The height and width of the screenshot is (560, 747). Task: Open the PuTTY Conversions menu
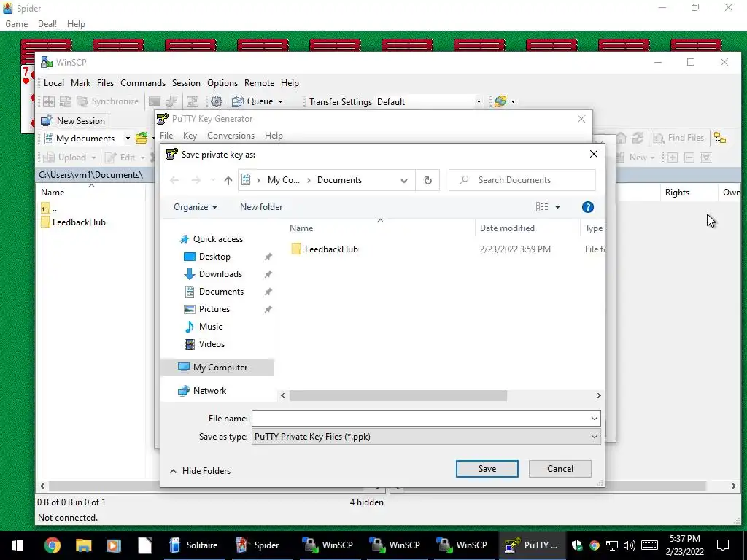[x=231, y=136]
